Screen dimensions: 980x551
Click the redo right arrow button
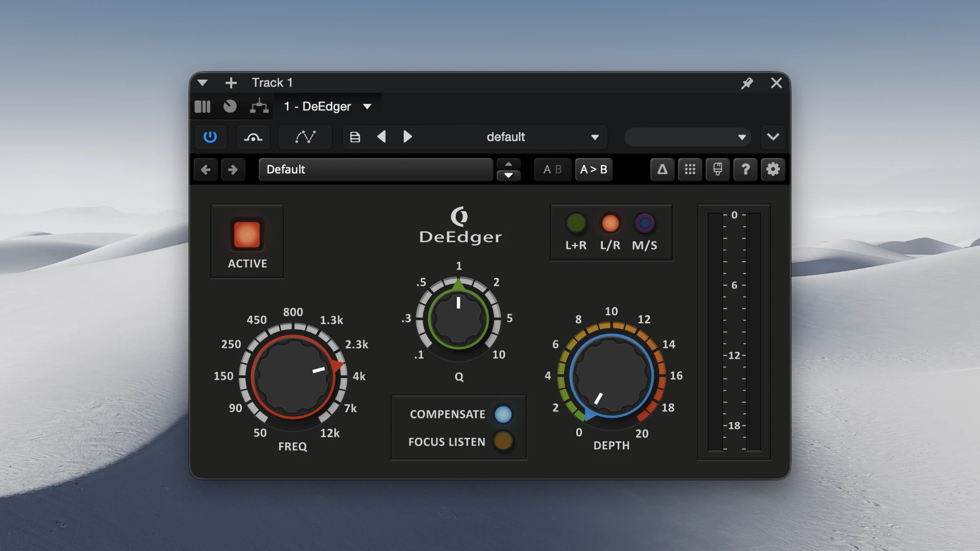click(233, 169)
